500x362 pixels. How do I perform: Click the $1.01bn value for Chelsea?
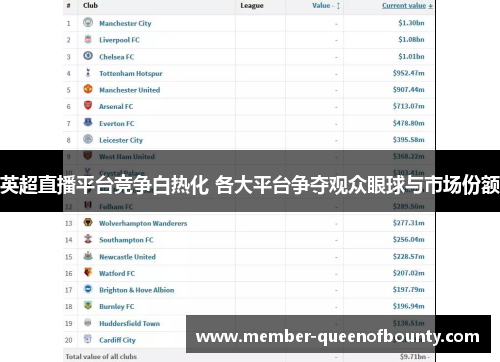(411, 56)
